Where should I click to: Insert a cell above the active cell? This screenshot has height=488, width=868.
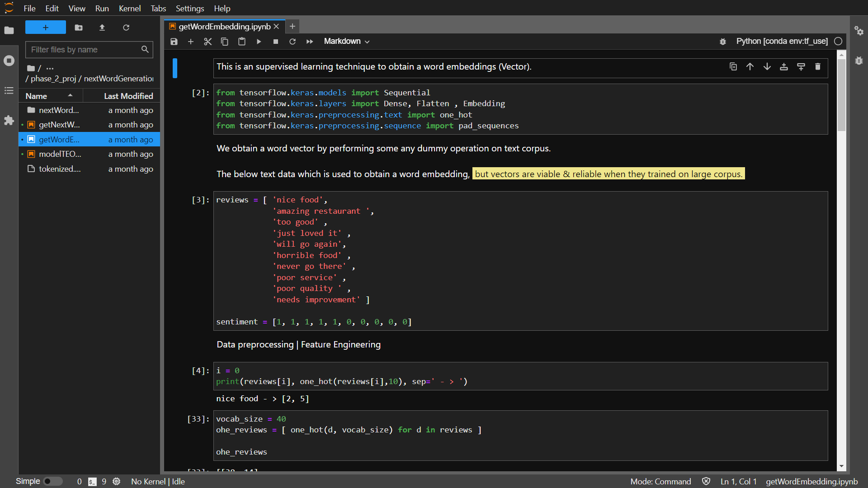[x=784, y=66]
